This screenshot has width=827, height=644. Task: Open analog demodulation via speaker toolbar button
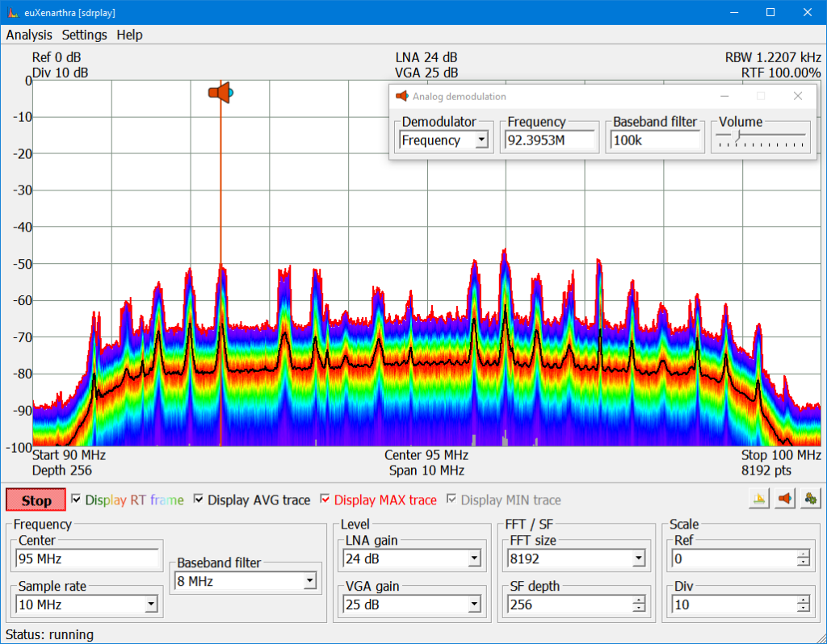785,499
